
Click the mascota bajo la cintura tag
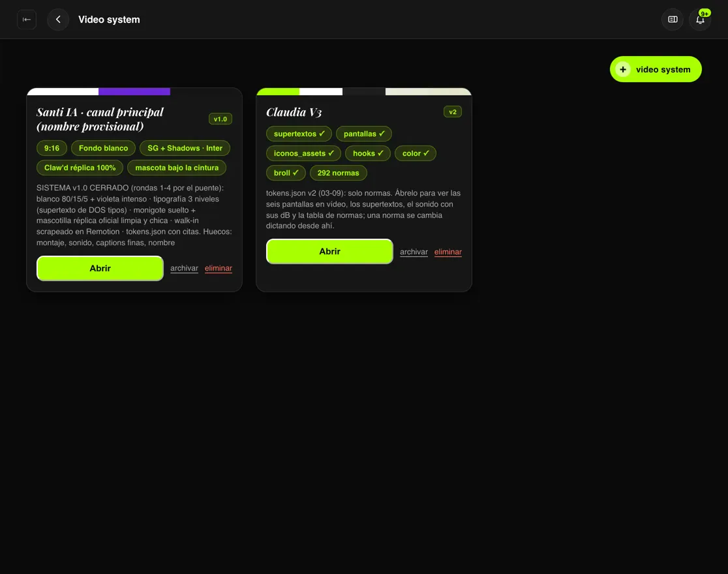[177, 168]
